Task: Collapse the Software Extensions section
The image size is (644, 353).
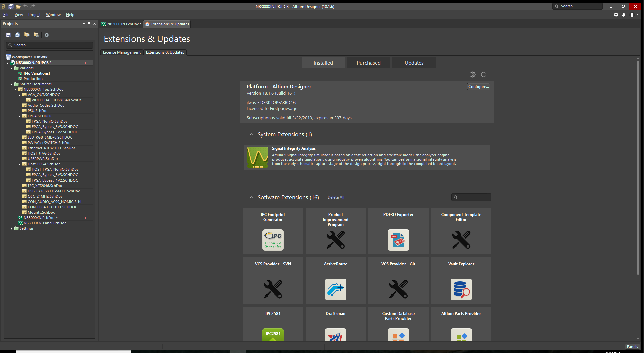Action: (x=251, y=197)
